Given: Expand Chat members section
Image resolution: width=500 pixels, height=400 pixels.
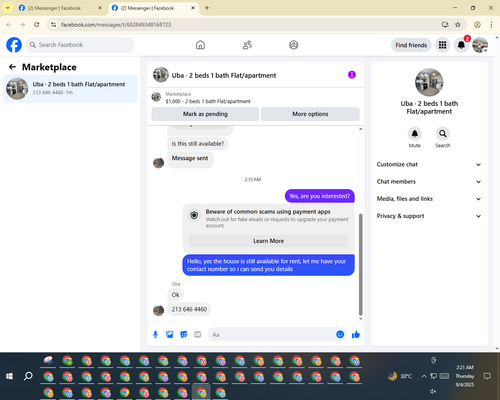Looking at the screenshot, I should click(429, 182).
